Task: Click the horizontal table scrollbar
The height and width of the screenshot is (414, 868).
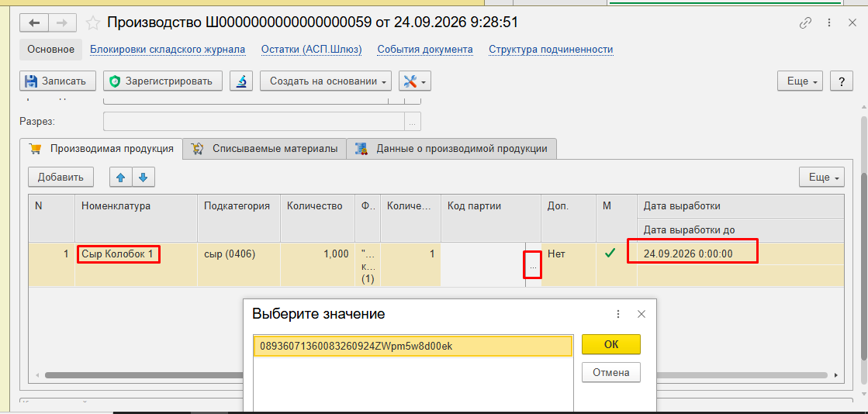Action: (x=144, y=374)
